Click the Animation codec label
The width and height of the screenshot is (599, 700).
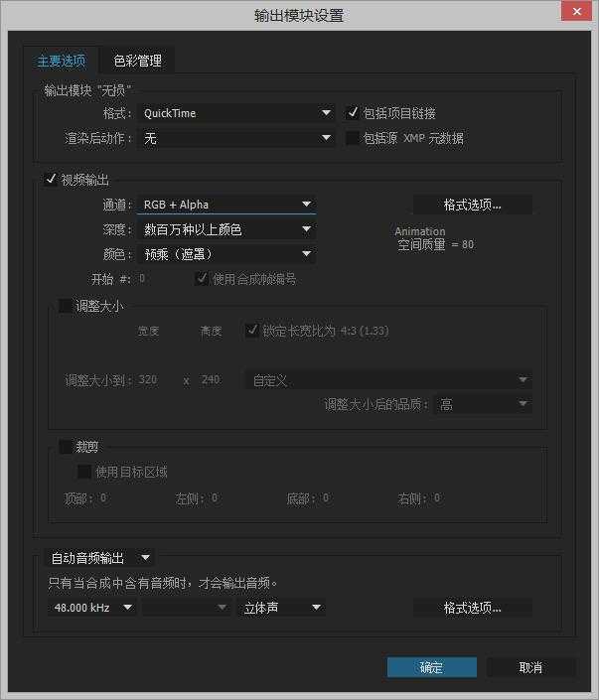[x=420, y=231]
